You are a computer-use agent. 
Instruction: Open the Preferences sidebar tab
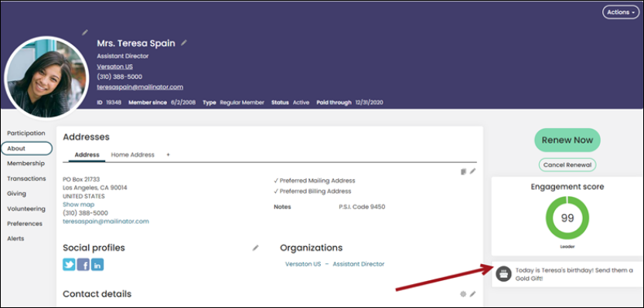coord(25,224)
